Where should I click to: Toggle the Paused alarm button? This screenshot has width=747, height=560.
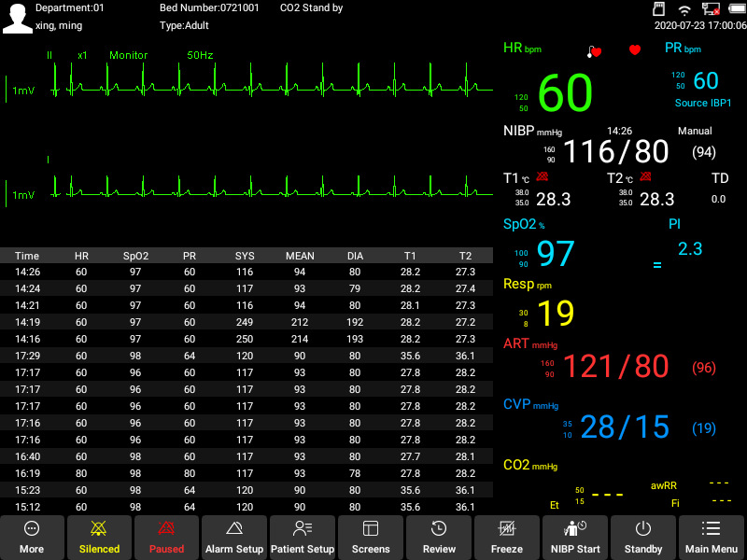point(166,538)
